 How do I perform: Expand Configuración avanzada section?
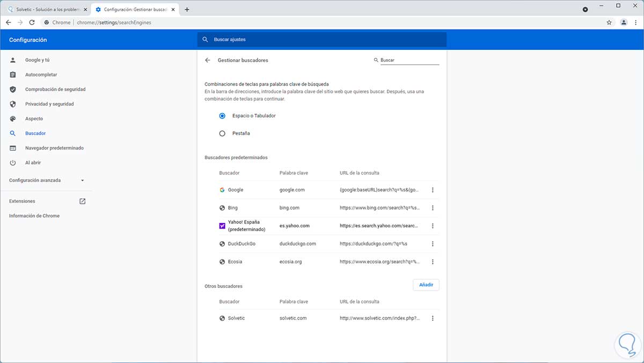(x=47, y=180)
